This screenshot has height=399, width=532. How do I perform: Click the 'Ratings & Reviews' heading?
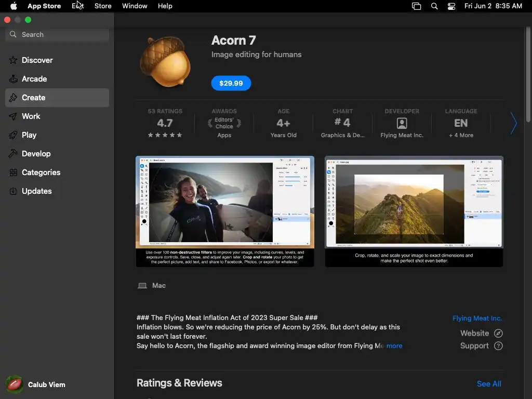[x=179, y=383]
